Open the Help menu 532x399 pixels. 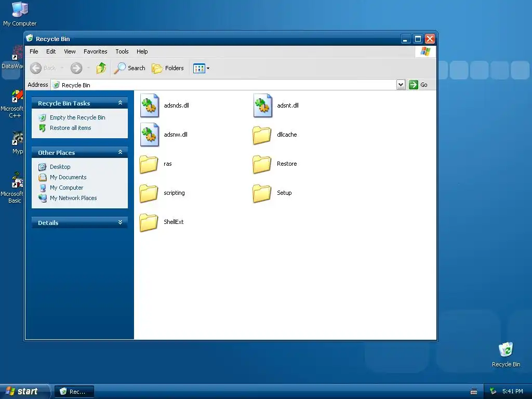(x=142, y=51)
